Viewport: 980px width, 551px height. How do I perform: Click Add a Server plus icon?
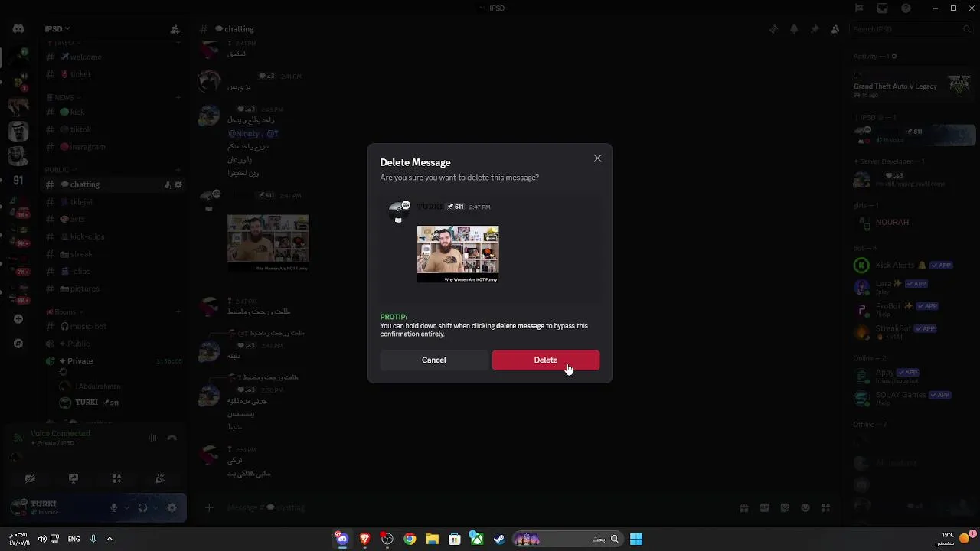point(18,319)
